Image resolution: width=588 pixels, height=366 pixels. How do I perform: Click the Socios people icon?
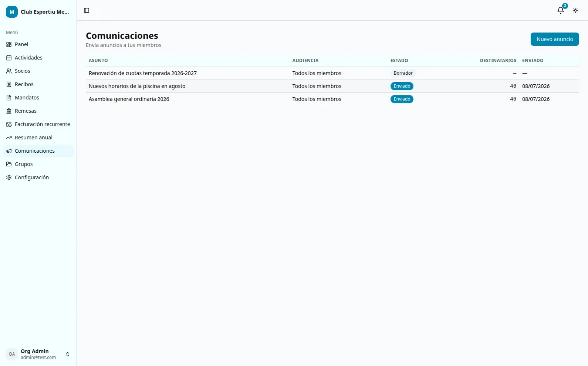9,71
